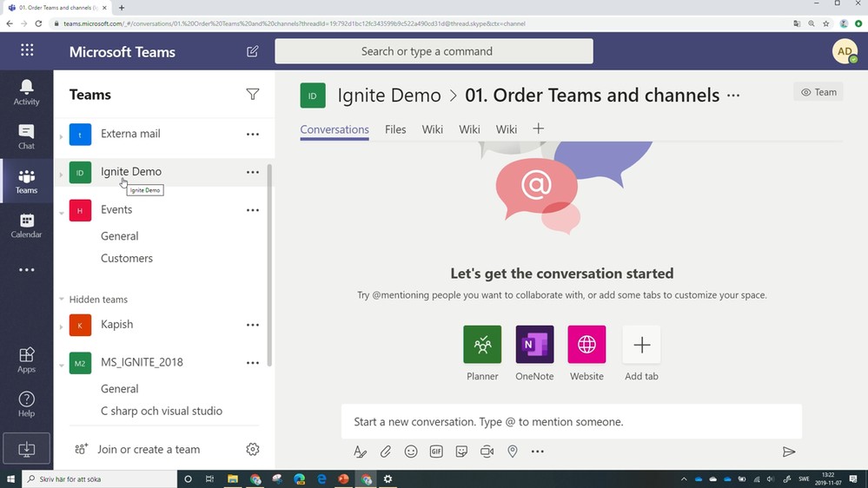
Task: Click the attach file paperclip icon
Action: click(x=386, y=452)
